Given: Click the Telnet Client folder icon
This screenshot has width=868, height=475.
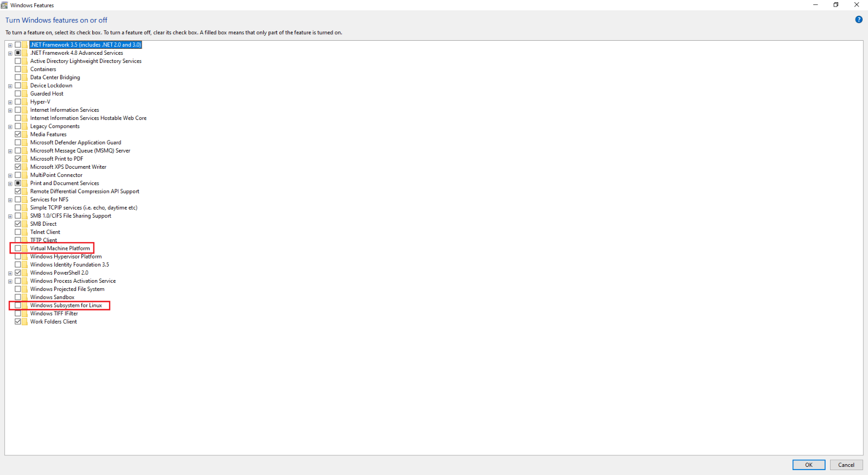Looking at the screenshot, I should [25, 232].
